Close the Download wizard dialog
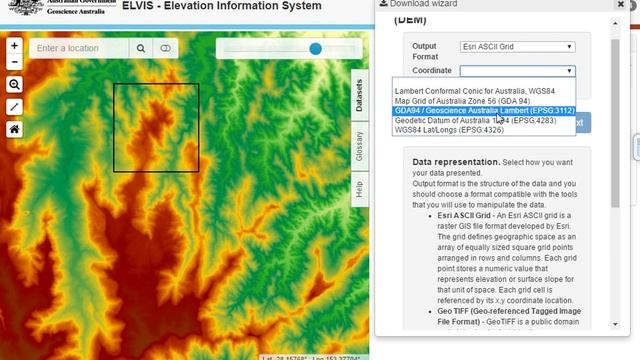Screen dimensions: 640x360 620,4
